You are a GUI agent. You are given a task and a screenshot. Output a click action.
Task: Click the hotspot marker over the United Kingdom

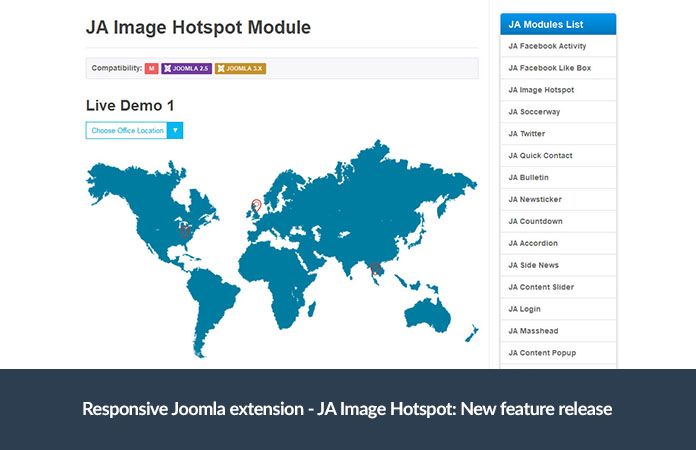coord(256,205)
